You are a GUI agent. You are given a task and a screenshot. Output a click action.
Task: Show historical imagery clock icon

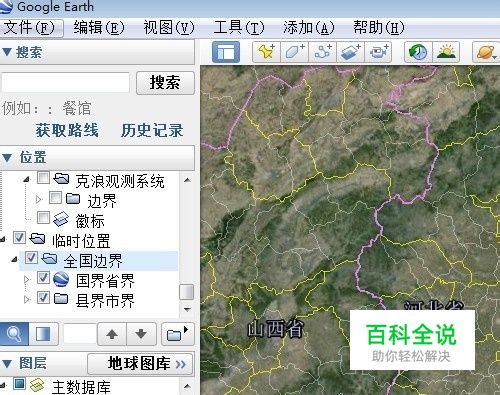pos(418,52)
